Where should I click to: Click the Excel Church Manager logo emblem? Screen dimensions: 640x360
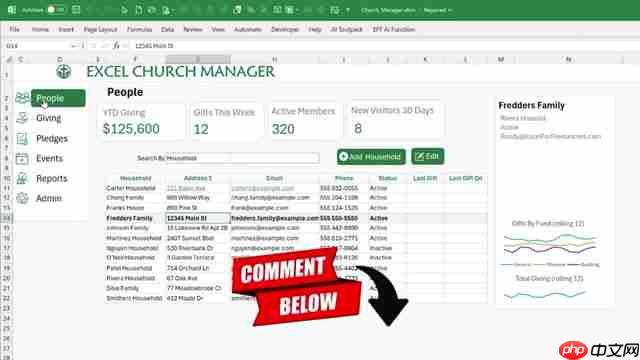pyautogui.click(x=64, y=71)
